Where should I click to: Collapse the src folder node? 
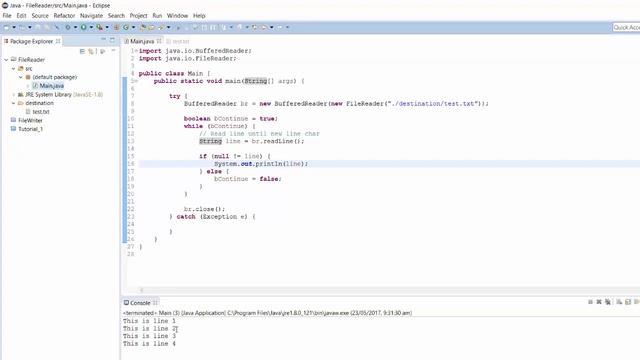tap(13, 69)
